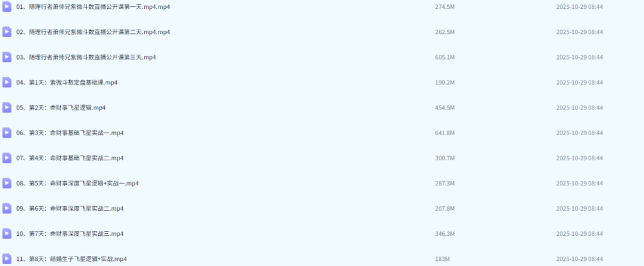Click the video icon for 08、第5天 file
This screenshot has width=644, height=266.
point(6,183)
